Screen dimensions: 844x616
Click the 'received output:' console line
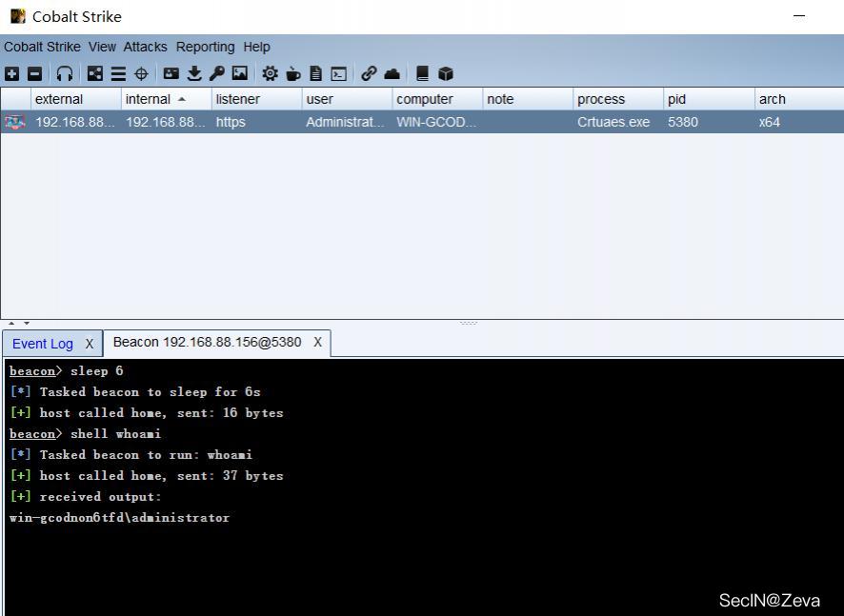(86, 497)
